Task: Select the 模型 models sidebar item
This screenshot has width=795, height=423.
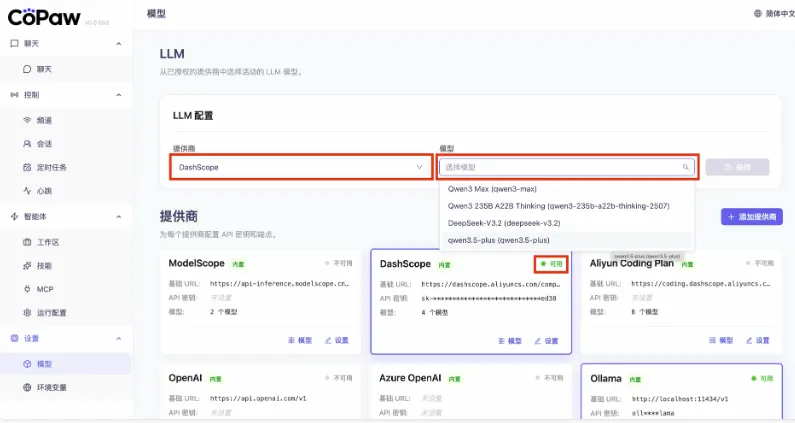Action: click(x=66, y=364)
